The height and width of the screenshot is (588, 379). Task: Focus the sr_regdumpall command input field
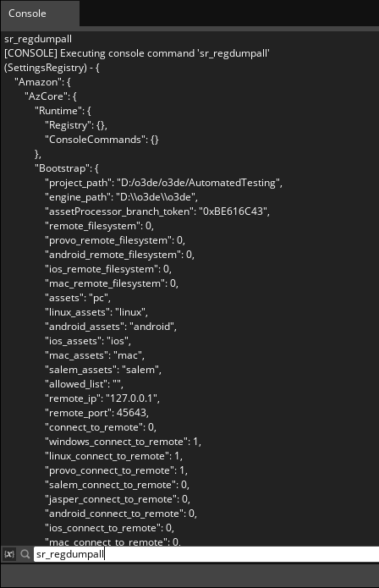click(x=206, y=554)
